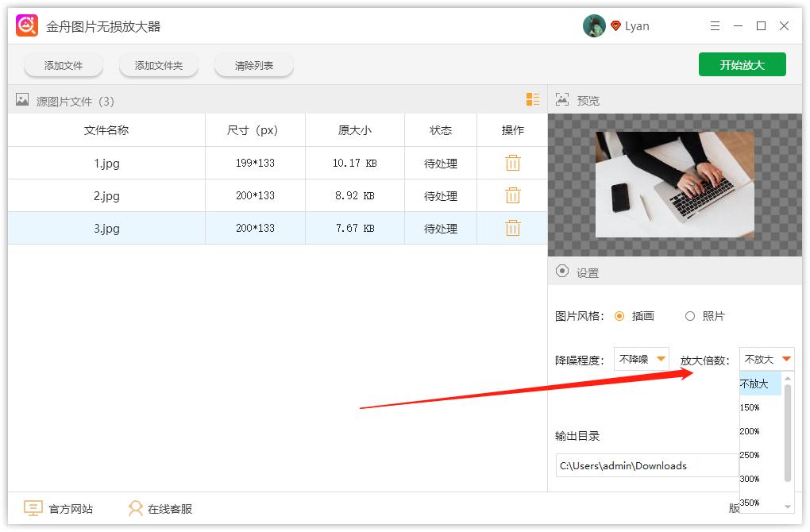The image size is (810, 532).
Task: Delete 3.jpg using its trash icon
Action: tap(512, 228)
